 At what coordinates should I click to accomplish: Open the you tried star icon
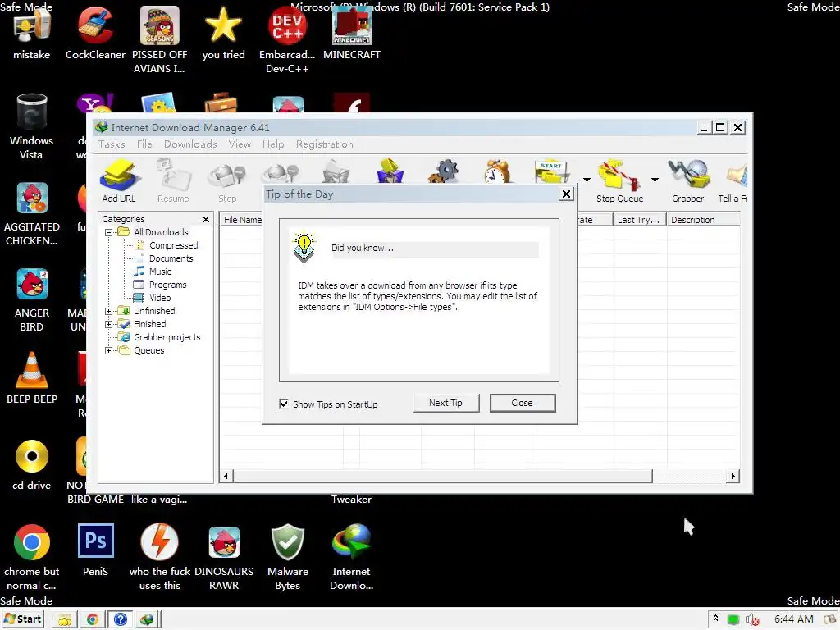[x=223, y=33]
